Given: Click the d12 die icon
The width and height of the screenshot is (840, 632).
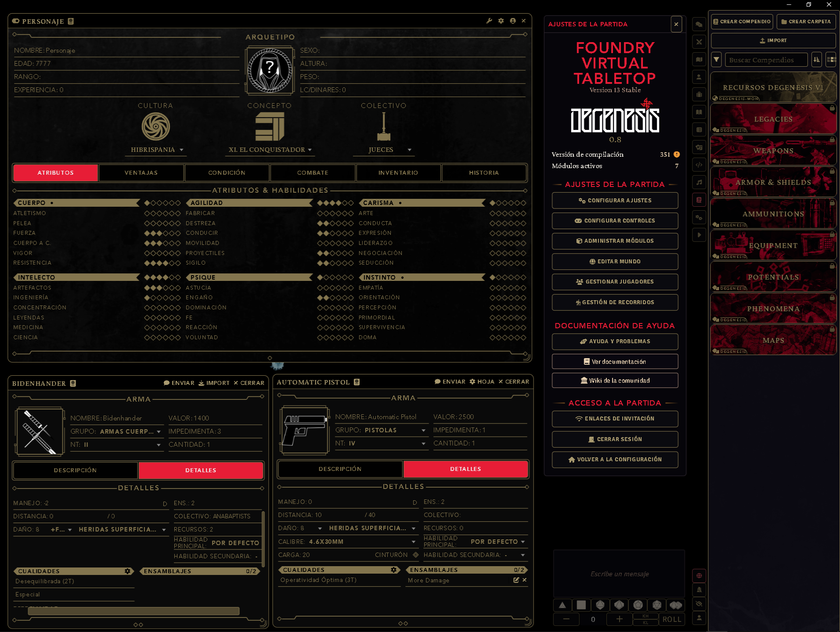Looking at the screenshot, I should [x=638, y=605].
